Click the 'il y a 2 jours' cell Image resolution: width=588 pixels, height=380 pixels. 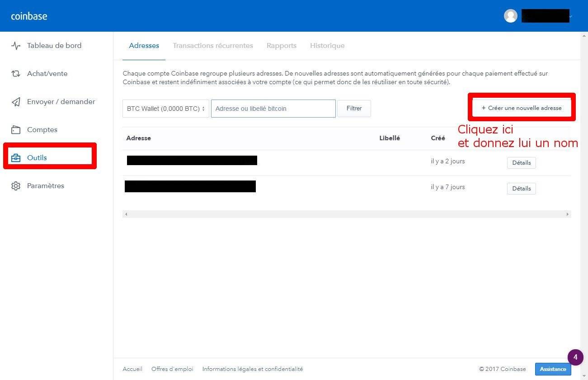[448, 161]
